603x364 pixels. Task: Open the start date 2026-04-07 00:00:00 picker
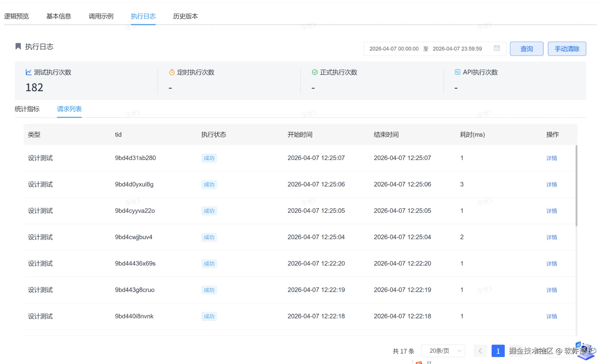point(394,49)
